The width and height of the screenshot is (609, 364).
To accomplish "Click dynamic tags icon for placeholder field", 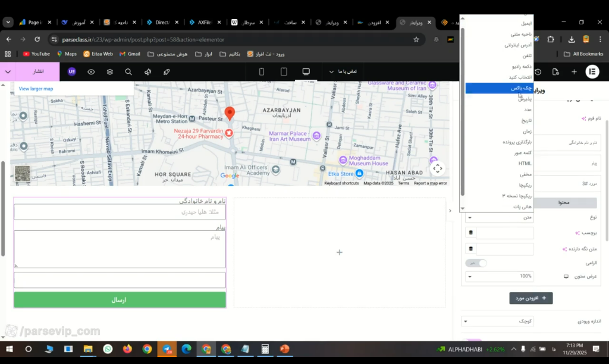I will point(471,249).
